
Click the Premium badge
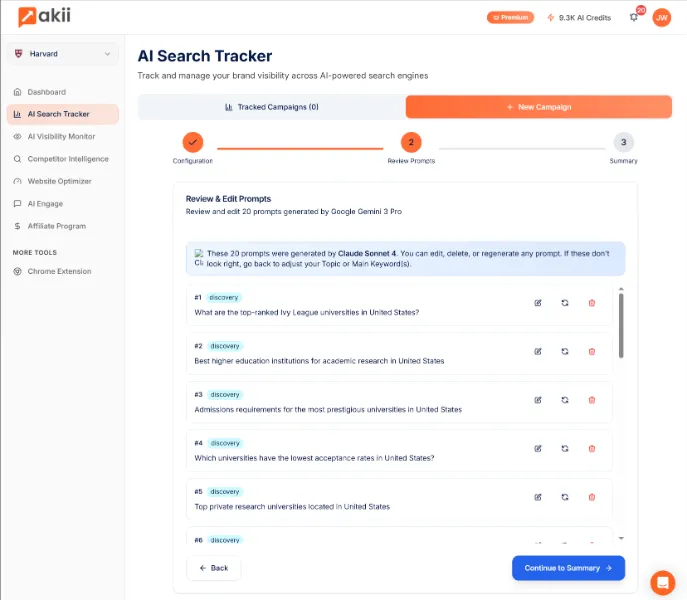point(510,18)
